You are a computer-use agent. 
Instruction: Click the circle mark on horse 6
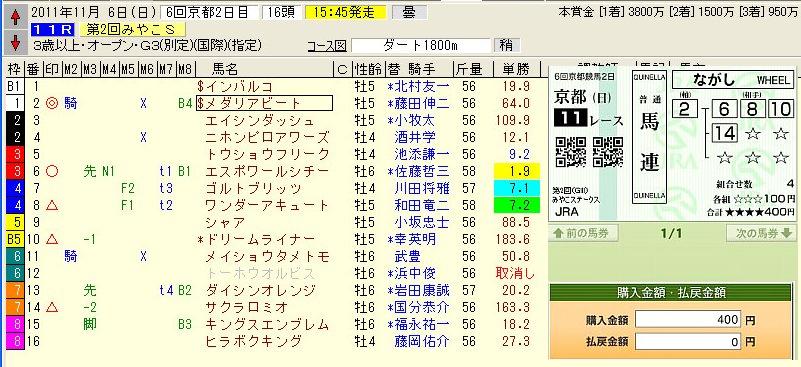(x=52, y=172)
